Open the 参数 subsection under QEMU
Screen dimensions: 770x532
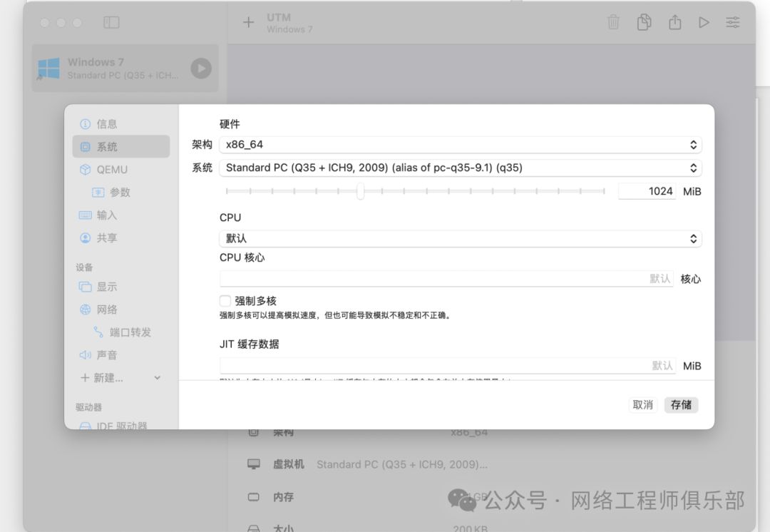coord(120,192)
